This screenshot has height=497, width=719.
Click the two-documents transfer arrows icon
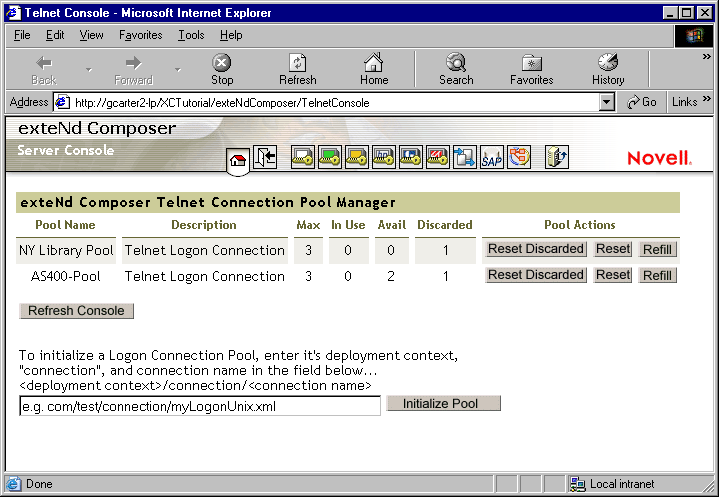464,157
